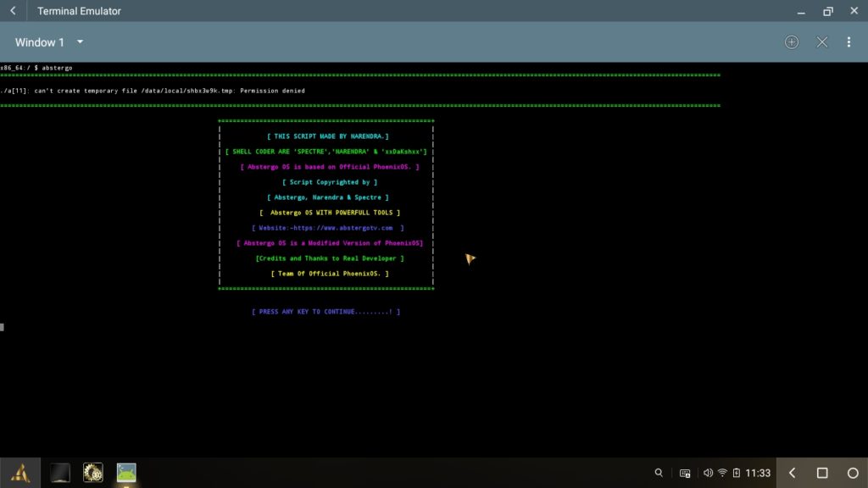Viewport: 868px width, 488px height.
Task: Click the THIS SCRIPT MADE BY NARENDRA line
Action: (328, 136)
